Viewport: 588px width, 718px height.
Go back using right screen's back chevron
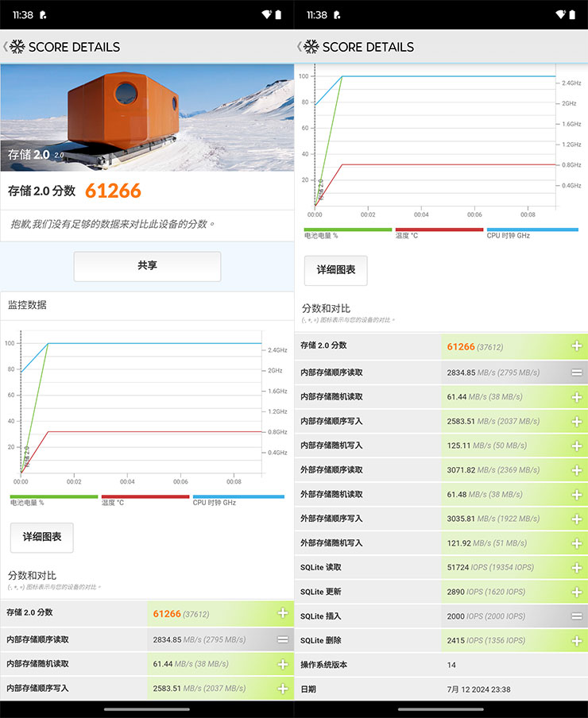[299, 46]
